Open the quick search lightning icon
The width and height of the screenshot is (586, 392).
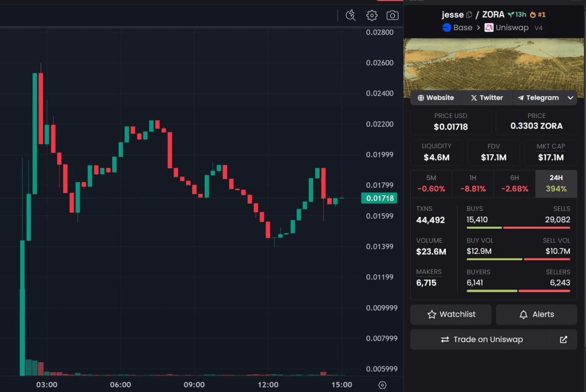click(x=351, y=16)
